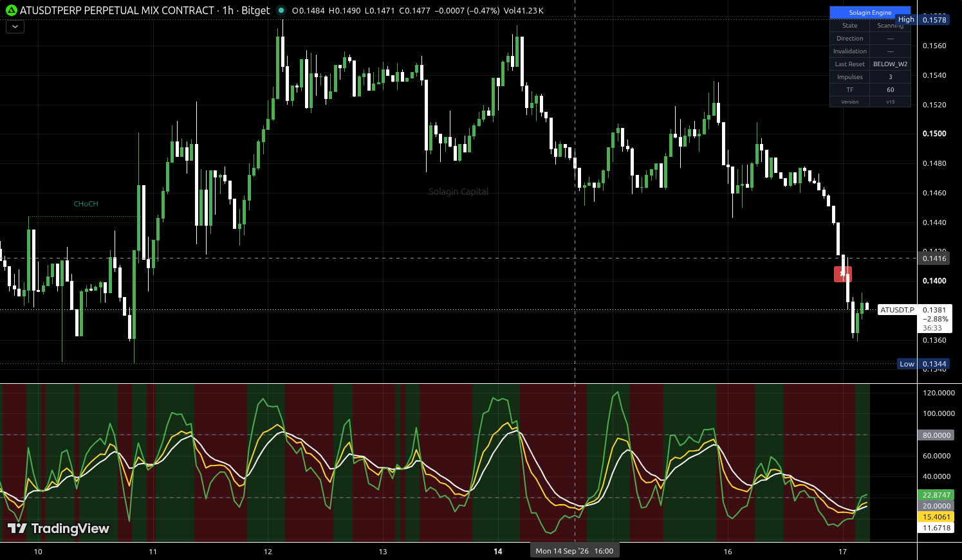
Task: Click the Direction label cell
Action: point(849,39)
